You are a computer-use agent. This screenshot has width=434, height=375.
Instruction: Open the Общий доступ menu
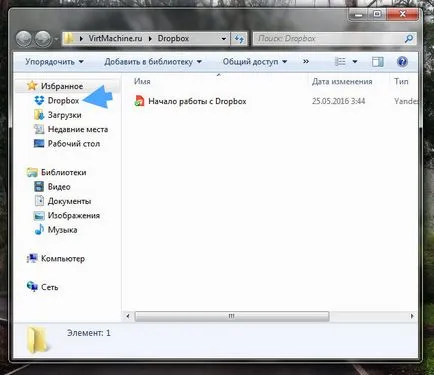click(x=255, y=62)
